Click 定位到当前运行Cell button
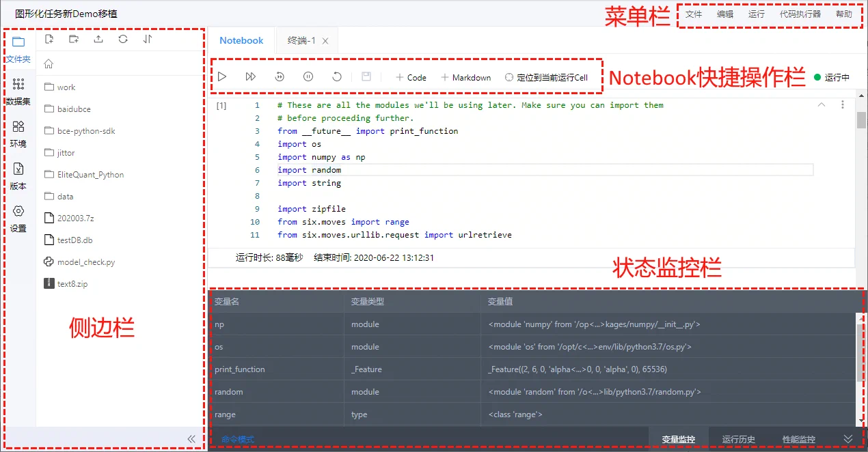 pos(546,77)
